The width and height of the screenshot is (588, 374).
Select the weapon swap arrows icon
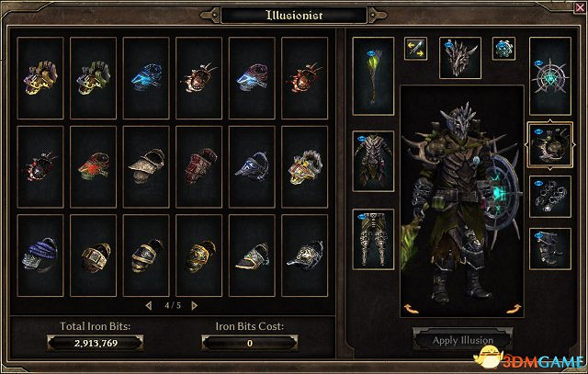pyautogui.click(x=415, y=49)
